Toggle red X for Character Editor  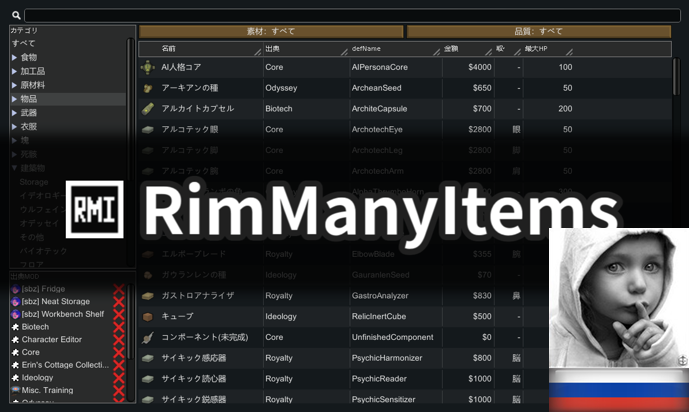[119, 340]
